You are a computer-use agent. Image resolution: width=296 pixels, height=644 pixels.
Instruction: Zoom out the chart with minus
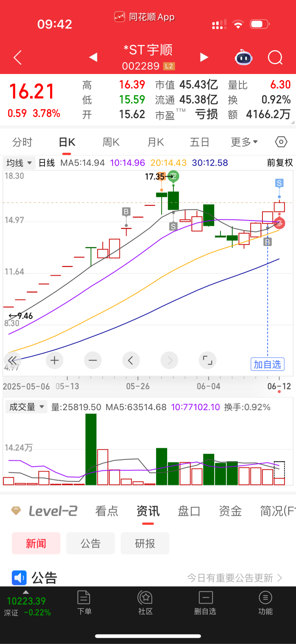tap(92, 361)
